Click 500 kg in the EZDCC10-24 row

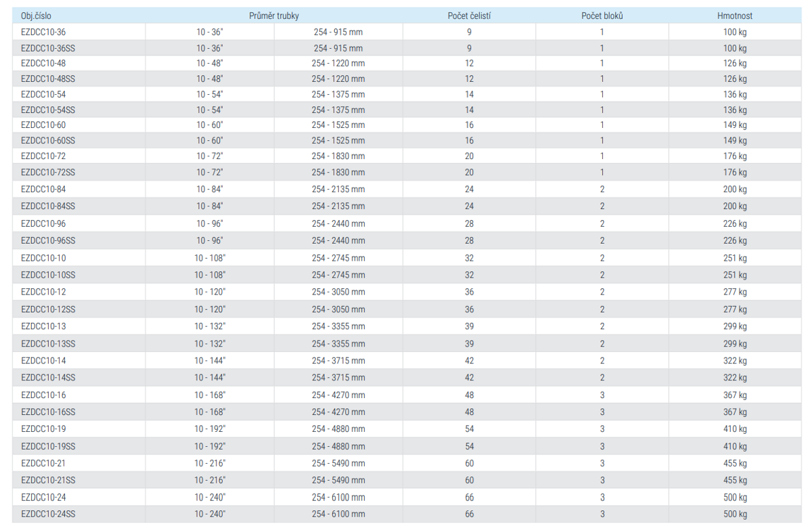(735, 497)
